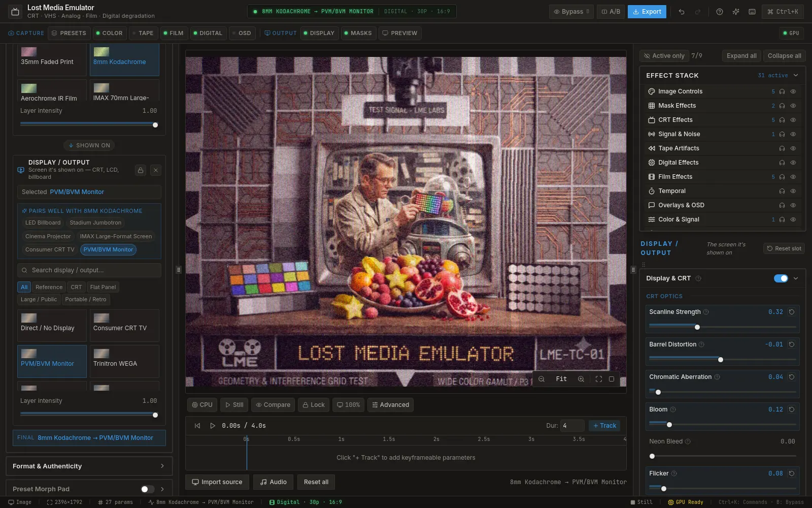
Task: Undo the last change
Action: 682,12
